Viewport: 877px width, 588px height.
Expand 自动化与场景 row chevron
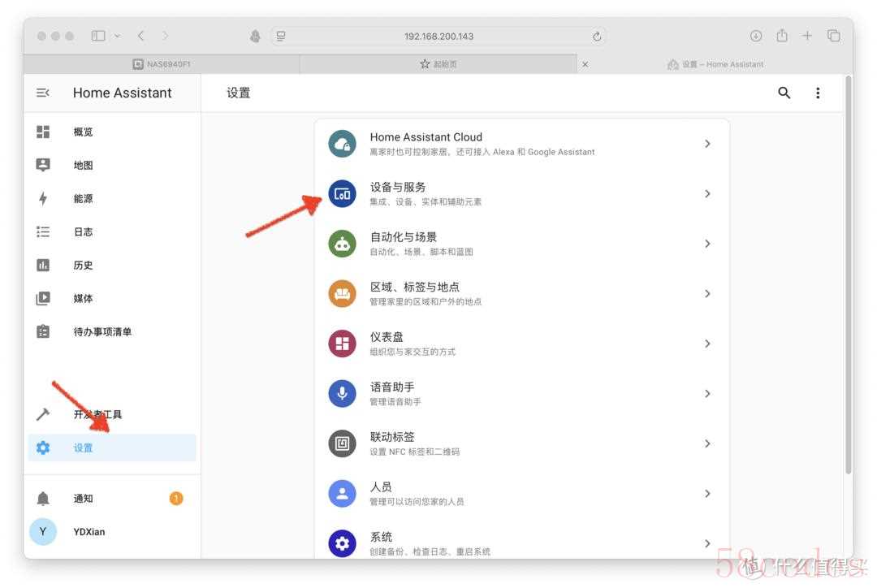(707, 244)
